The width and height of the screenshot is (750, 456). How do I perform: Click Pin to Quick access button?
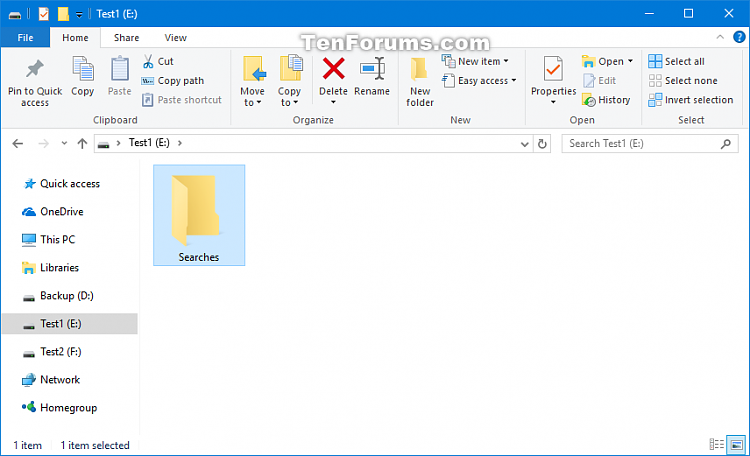tap(35, 82)
